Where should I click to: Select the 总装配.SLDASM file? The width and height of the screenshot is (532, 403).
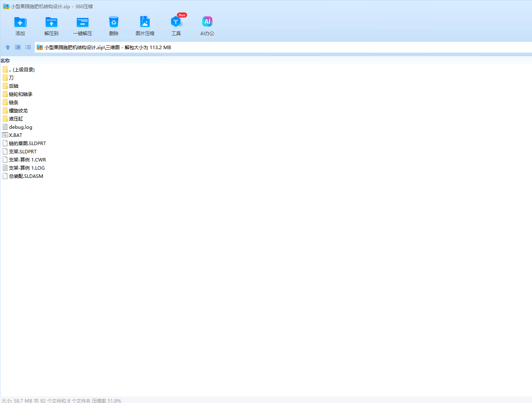[23, 176]
